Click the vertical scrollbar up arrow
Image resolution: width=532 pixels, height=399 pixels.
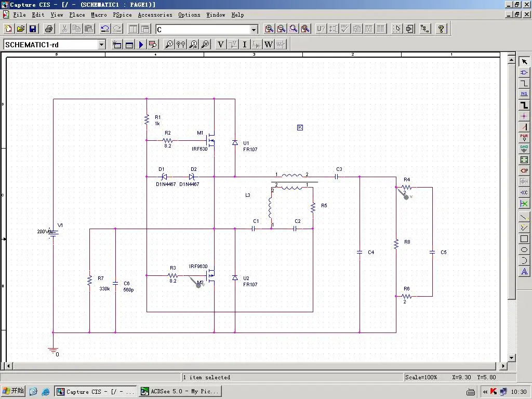pos(512,60)
